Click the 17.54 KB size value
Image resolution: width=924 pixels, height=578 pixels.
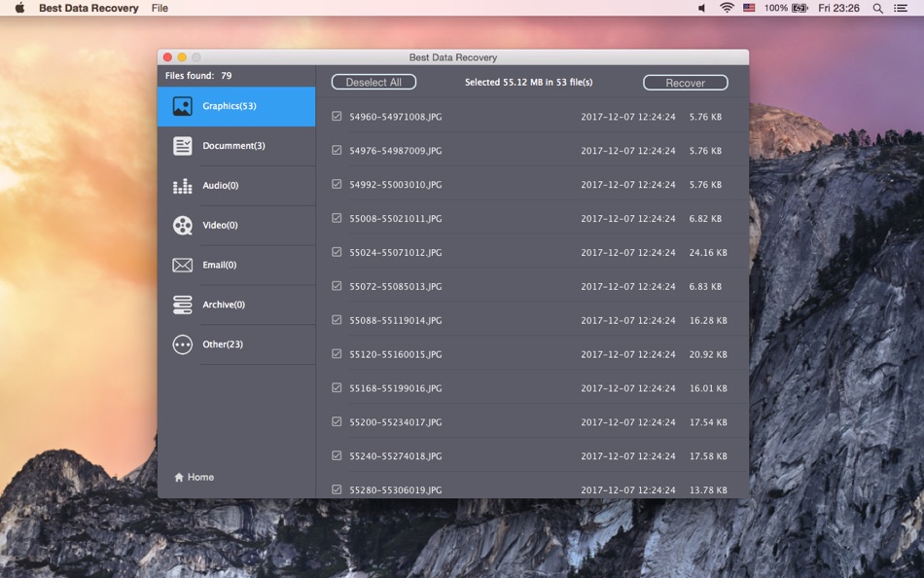tap(708, 421)
